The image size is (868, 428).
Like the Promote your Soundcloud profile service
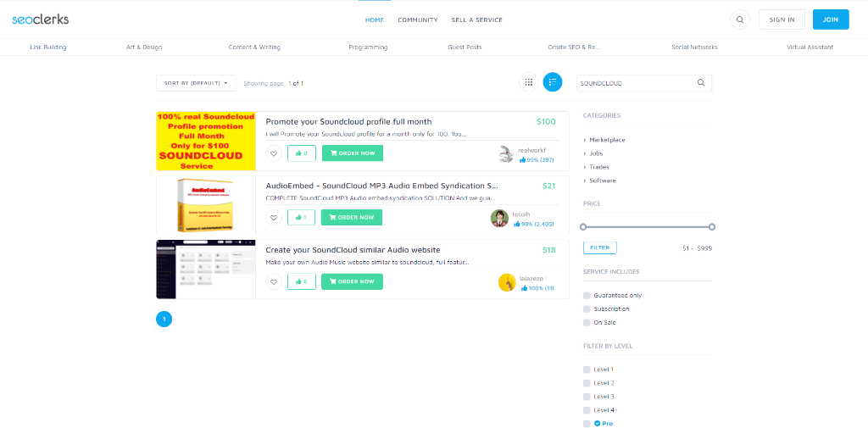(x=301, y=153)
